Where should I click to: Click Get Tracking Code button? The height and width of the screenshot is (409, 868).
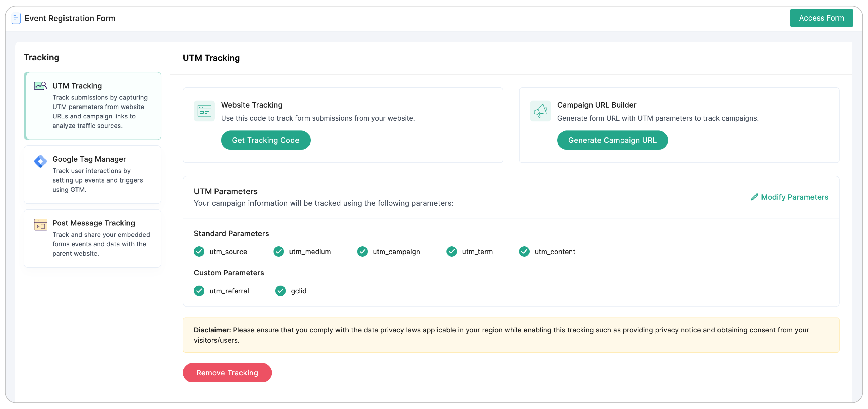click(266, 140)
